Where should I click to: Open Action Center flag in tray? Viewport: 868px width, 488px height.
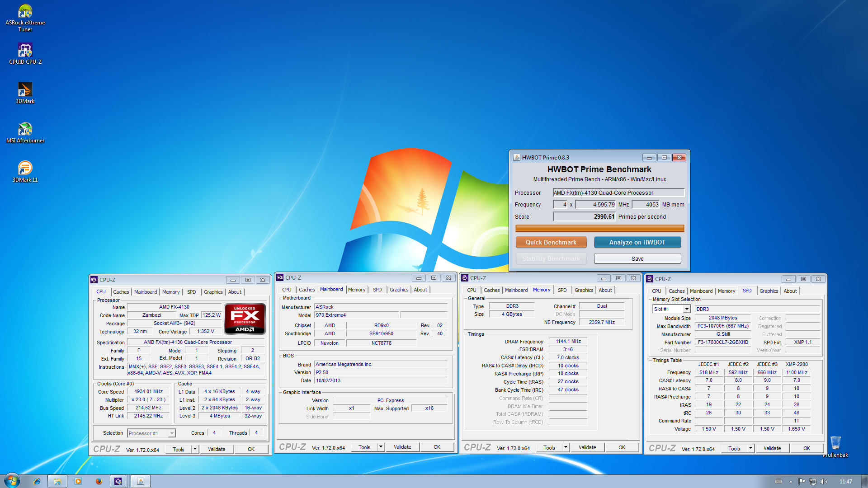tap(802, 482)
